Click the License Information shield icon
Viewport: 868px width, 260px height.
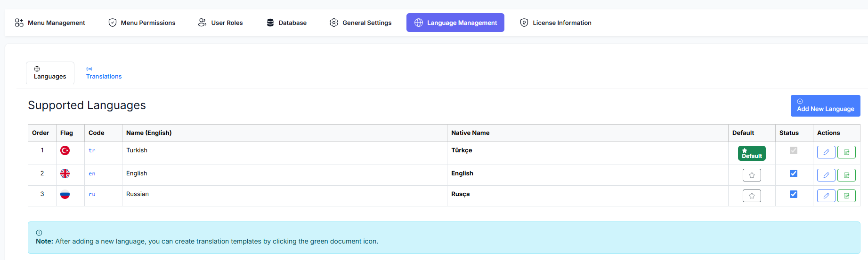[x=524, y=23]
